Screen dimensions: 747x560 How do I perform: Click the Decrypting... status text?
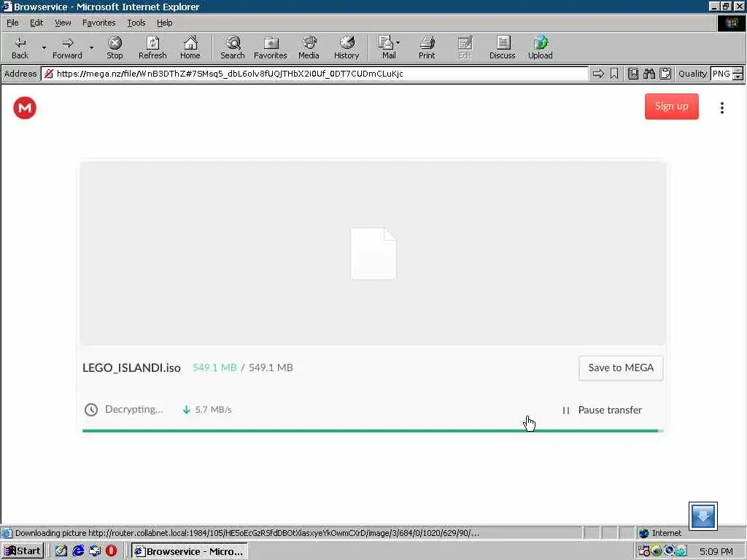coord(134,410)
